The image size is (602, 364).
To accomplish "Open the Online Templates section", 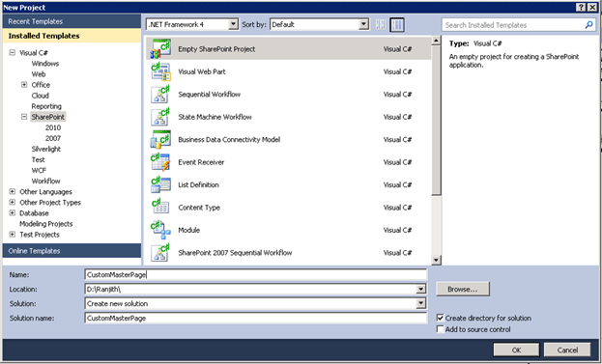I will pyautogui.click(x=72, y=251).
